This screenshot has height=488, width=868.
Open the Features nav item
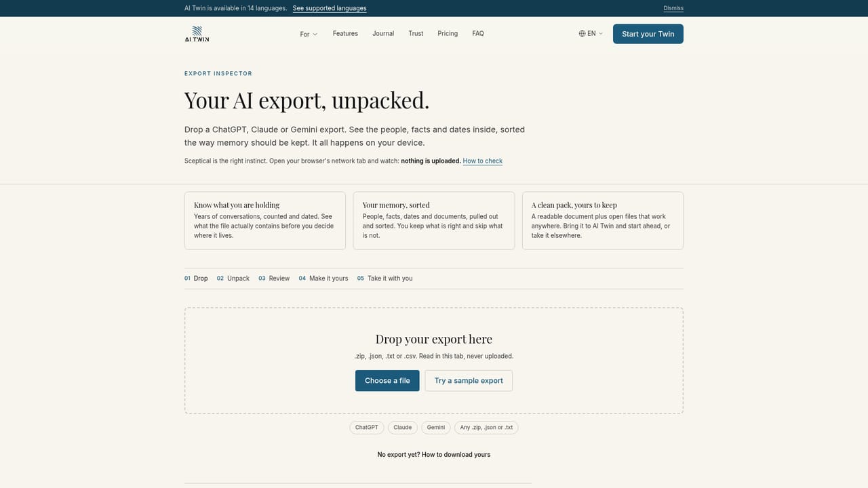tap(345, 33)
